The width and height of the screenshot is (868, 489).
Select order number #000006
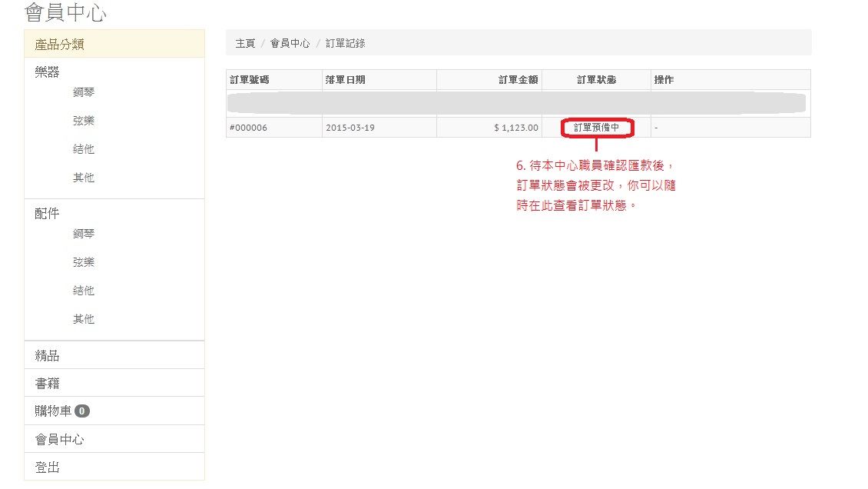(248, 128)
